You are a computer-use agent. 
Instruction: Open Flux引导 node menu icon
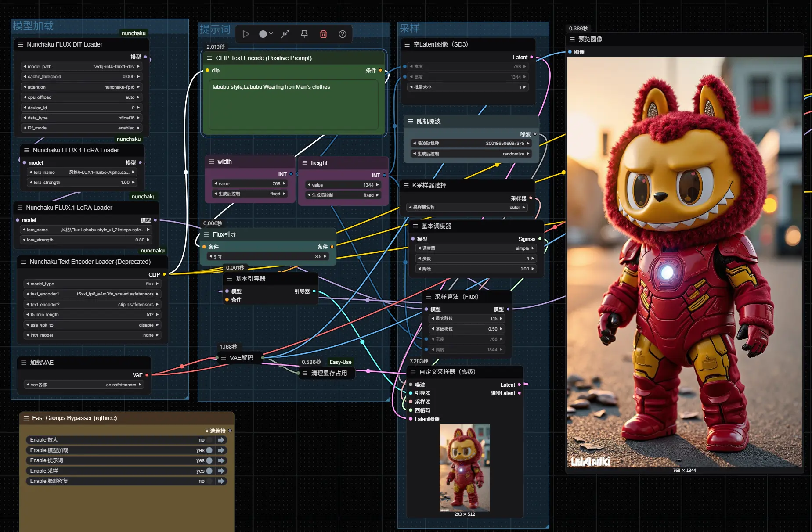click(x=206, y=234)
